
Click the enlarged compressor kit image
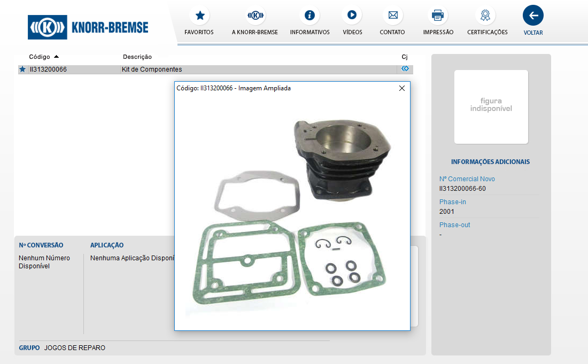pos(292,211)
